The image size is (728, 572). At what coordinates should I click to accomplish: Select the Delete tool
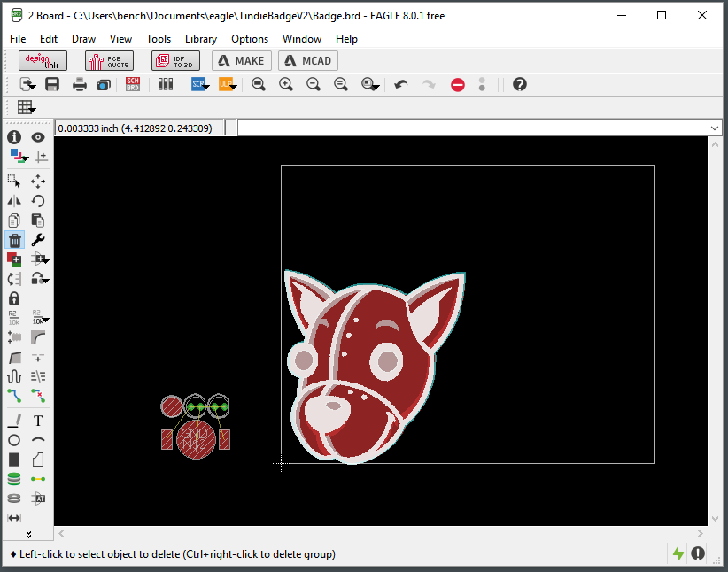[14, 240]
